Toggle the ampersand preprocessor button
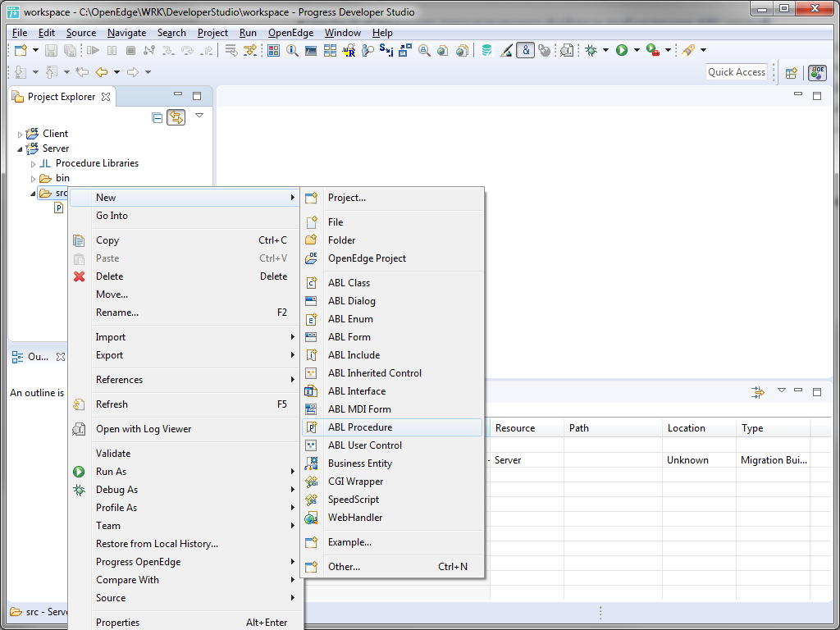 coord(526,50)
